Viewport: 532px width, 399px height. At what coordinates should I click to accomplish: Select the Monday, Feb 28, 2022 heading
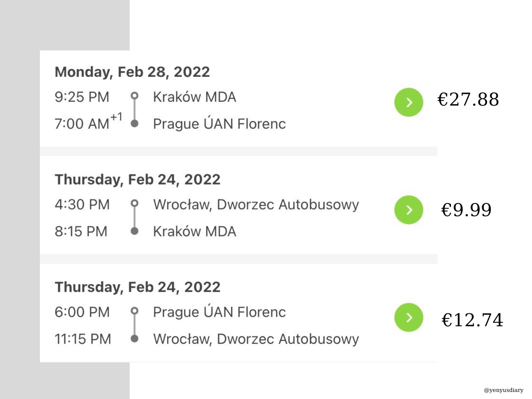(x=132, y=72)
